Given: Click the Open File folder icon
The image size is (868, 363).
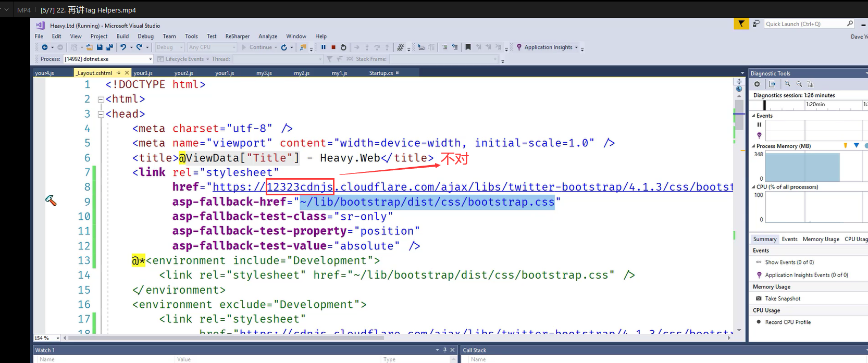Looking at the screenshot, I should (90, 47).
